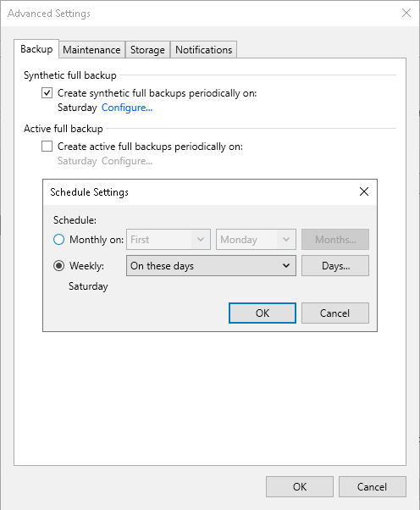Expand the First occurrence dropdown

point(169,240)
